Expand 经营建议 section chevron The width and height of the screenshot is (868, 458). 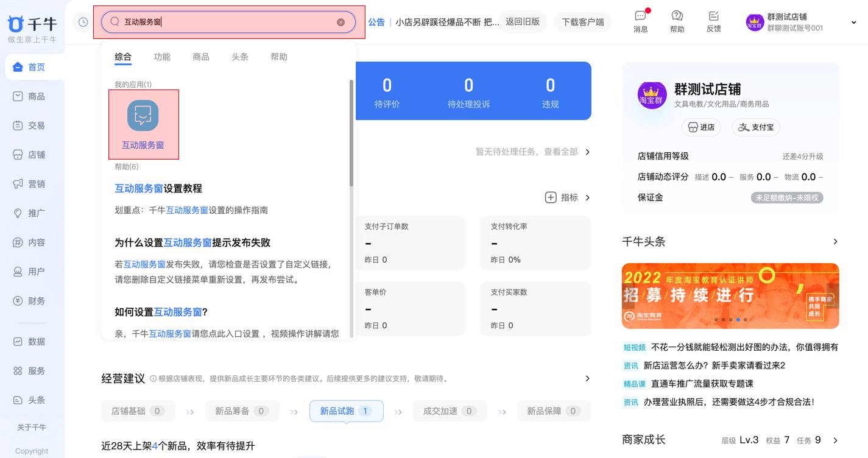click(588, 378)
